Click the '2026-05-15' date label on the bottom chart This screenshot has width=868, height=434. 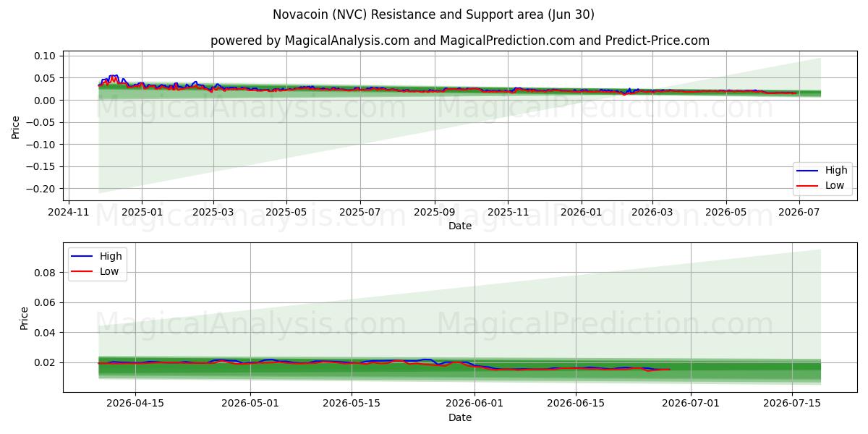[x=352, y=404]
